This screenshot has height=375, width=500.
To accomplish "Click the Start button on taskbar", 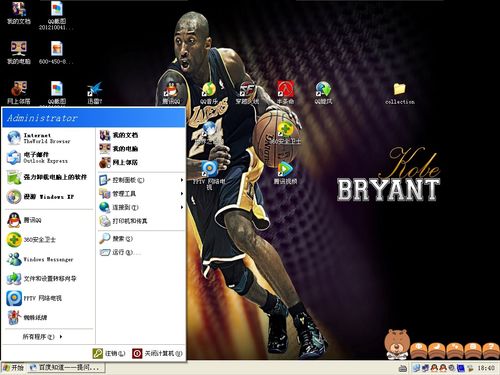I will coord(13,368).
